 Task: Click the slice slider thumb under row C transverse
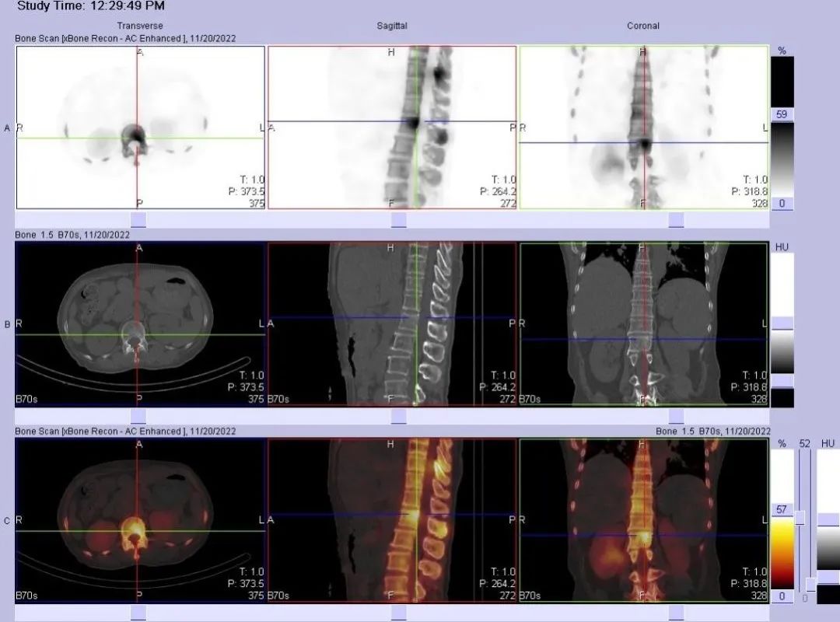point(138,613)
